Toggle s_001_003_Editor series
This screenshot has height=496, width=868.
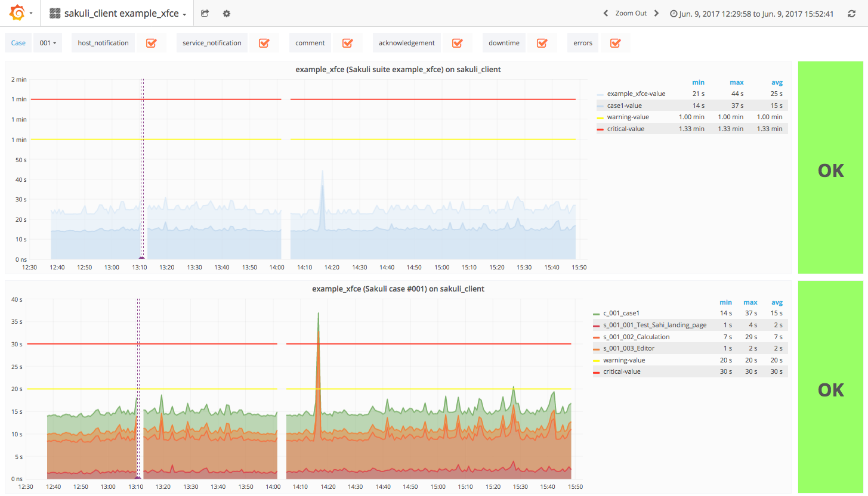click(628, 348)
